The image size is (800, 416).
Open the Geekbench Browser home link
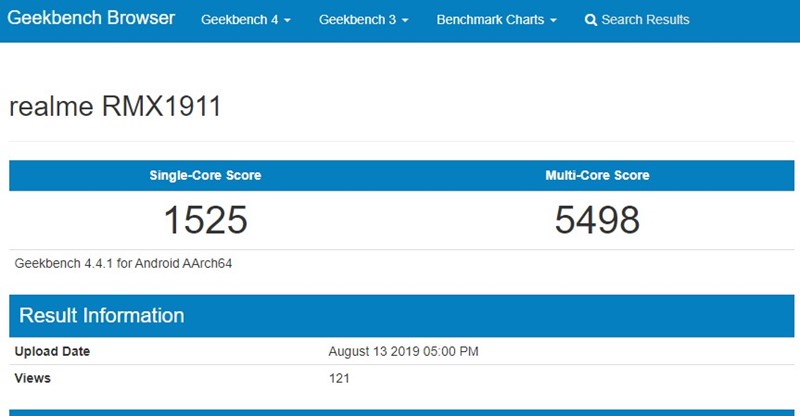point(92,19)
